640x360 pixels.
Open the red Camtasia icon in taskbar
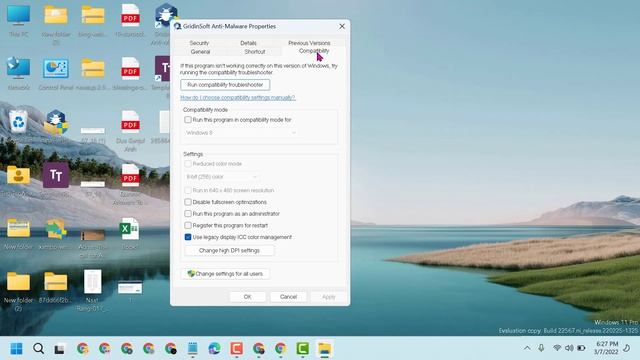pyautogui.click(x=237, y=349)
